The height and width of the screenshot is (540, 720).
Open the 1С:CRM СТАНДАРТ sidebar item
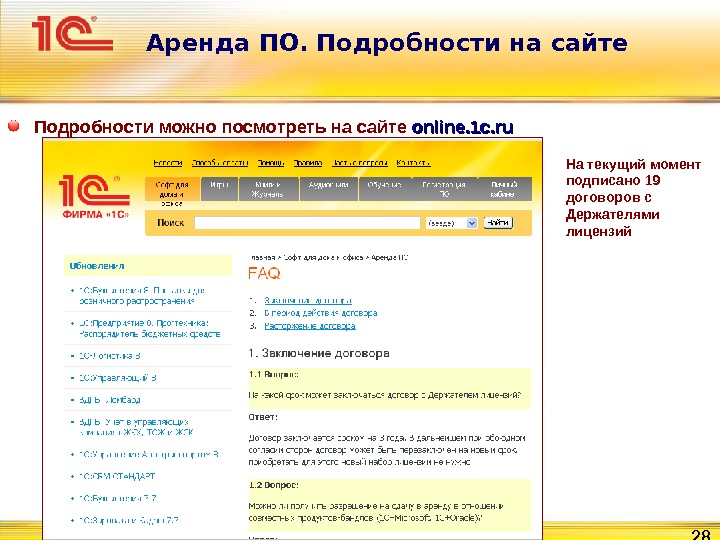click(117, 476)
